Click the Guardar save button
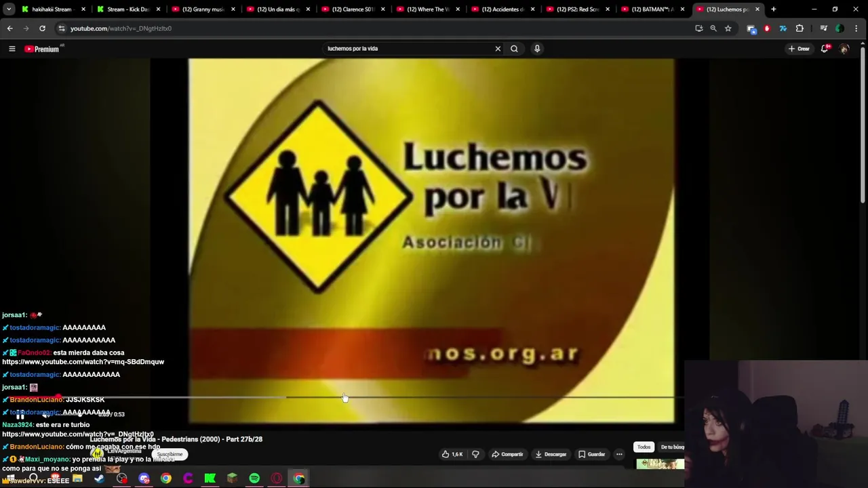This screenshot has height=488, width=868. click(x=592, y=454)
